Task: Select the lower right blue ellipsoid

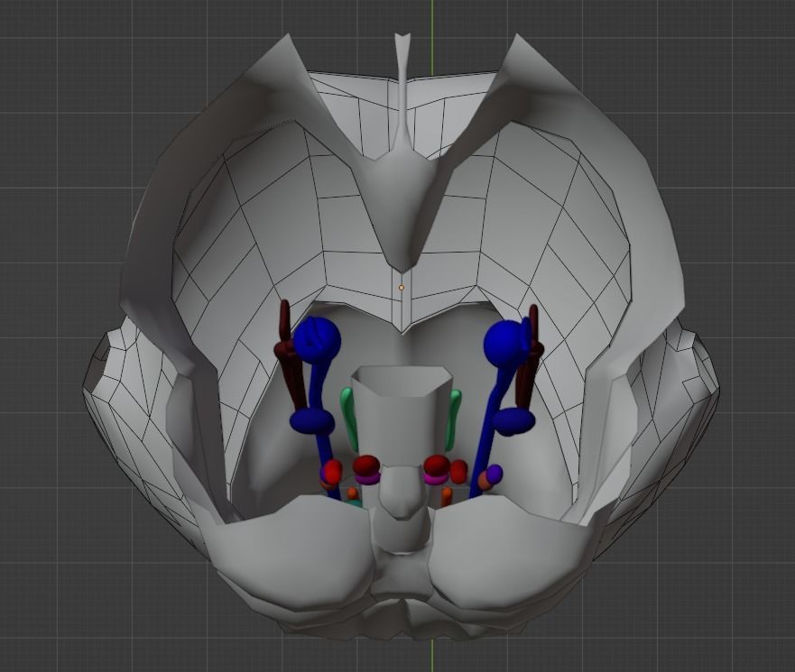Action: point(513,421)
